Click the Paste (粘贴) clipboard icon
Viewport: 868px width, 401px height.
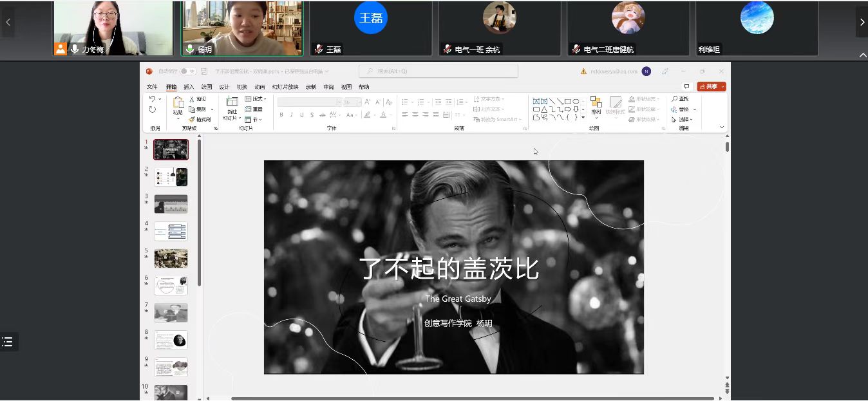178,102
